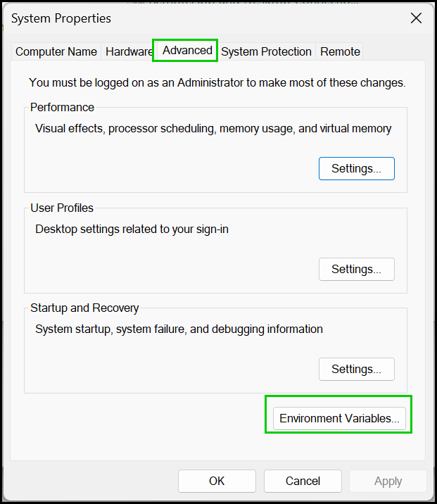Go to the System Protection tab
Image resolution: width=437 pixels, height=504 pixels.
[266, 51]
